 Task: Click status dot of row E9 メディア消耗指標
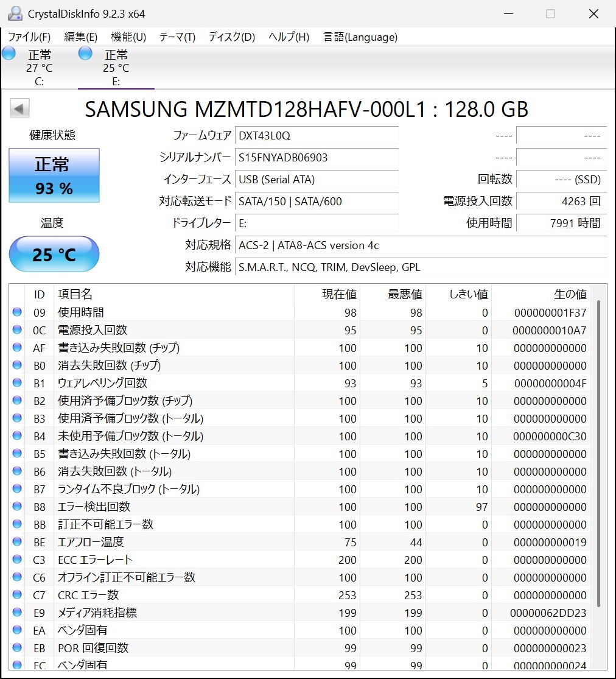point(17,612)
